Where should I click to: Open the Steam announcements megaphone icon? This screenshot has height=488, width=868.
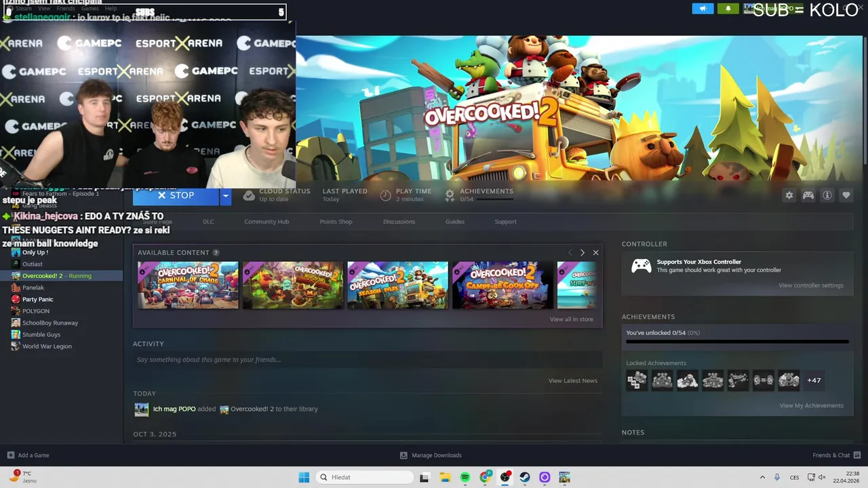tap(703, 9)
